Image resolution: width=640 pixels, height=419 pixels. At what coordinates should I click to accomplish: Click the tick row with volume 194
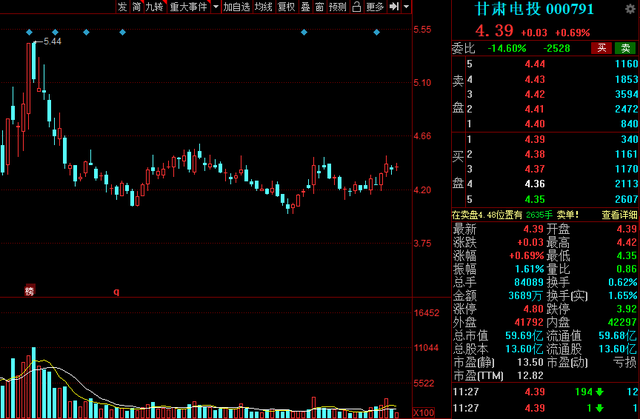click(545, 392)
